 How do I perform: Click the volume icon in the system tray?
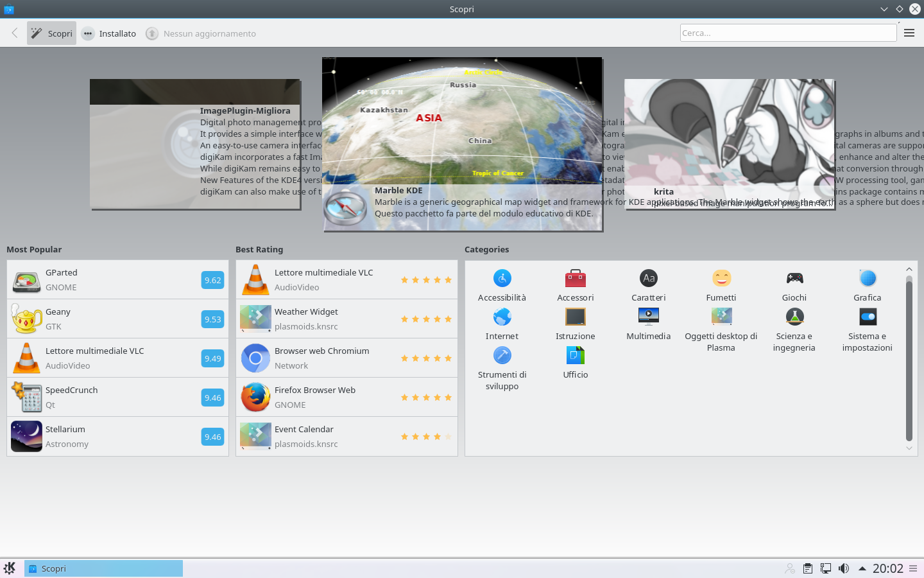pyautogui.click(x=844, y=568)
